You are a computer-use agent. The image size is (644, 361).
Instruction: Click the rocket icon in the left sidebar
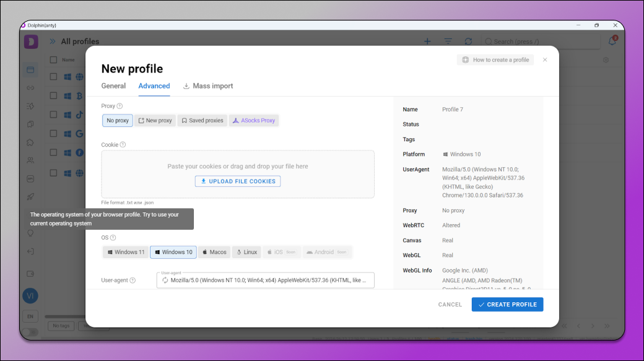click(30, 197)
